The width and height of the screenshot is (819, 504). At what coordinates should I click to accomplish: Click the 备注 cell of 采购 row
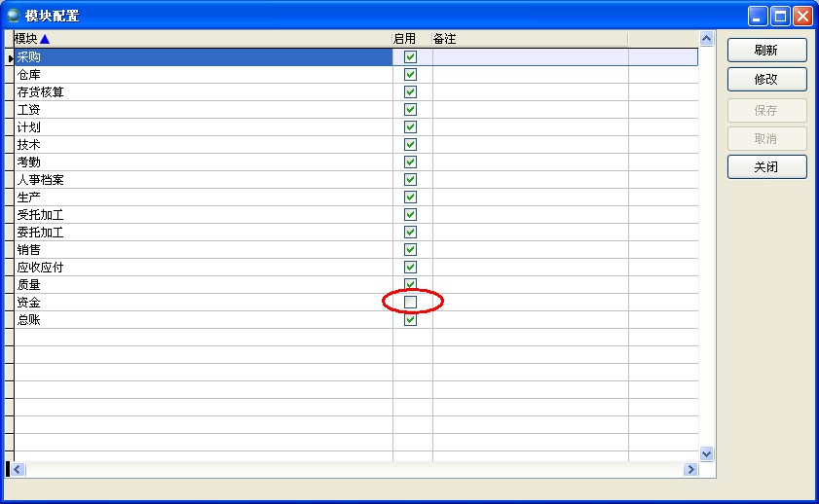coord(529,57)
